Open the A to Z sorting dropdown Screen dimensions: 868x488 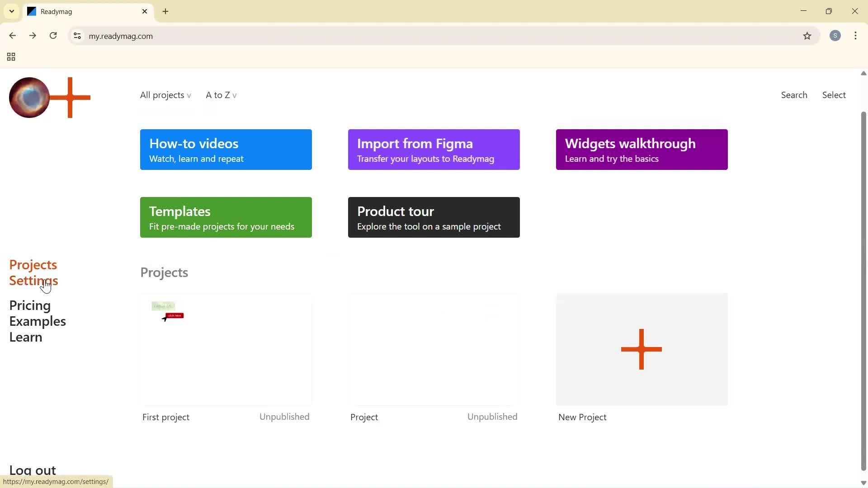(x=221, y=95)
